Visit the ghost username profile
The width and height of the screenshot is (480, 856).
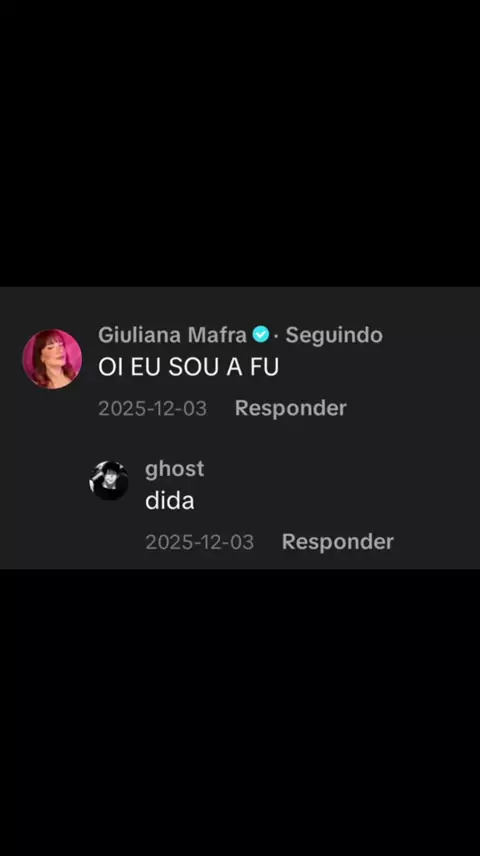(x=174, y=469)
